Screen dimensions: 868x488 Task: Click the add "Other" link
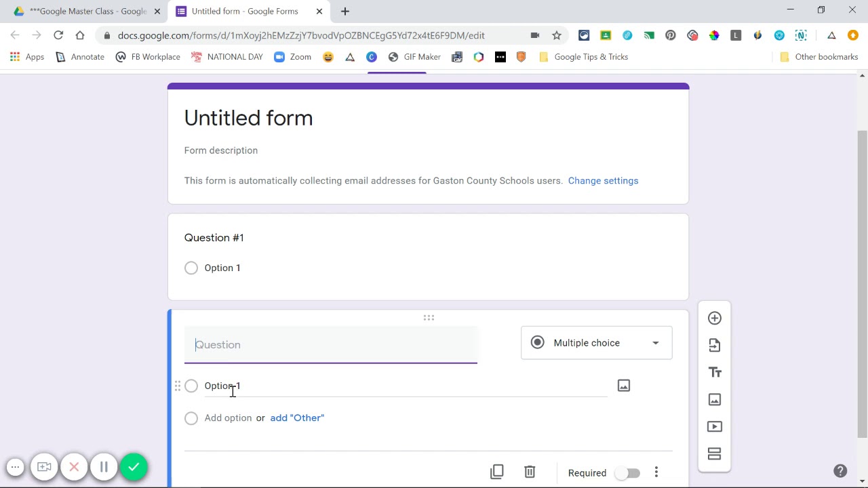[x=297, y=418]
